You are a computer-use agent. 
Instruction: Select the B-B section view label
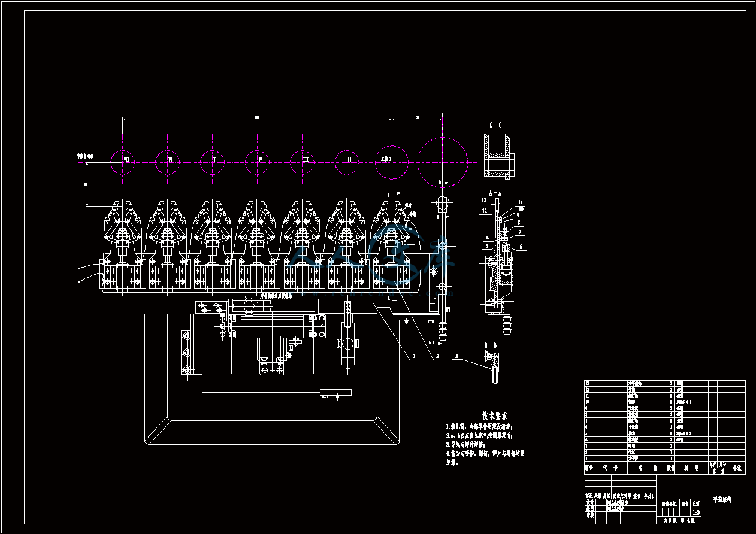(x=489, y=345)
